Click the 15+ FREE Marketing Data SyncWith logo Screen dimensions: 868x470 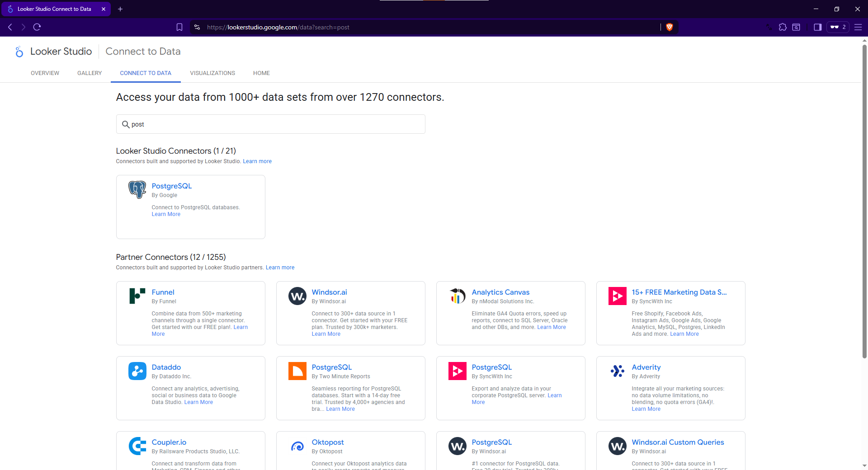[618, 296]
